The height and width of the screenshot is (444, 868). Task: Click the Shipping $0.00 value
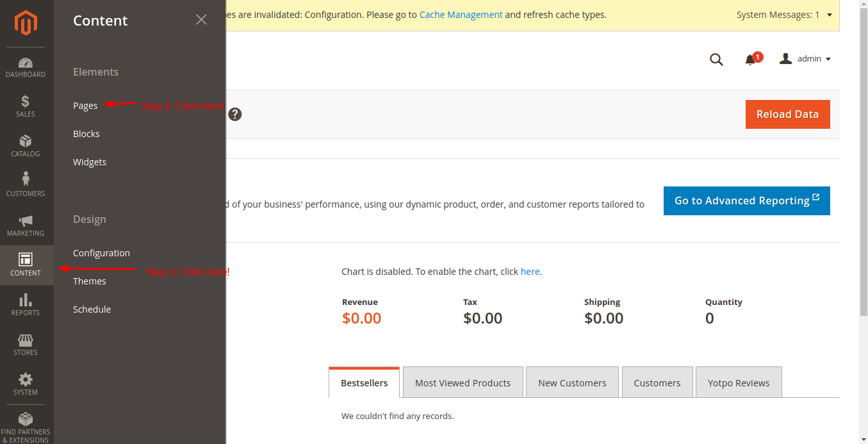click(603, 318)
